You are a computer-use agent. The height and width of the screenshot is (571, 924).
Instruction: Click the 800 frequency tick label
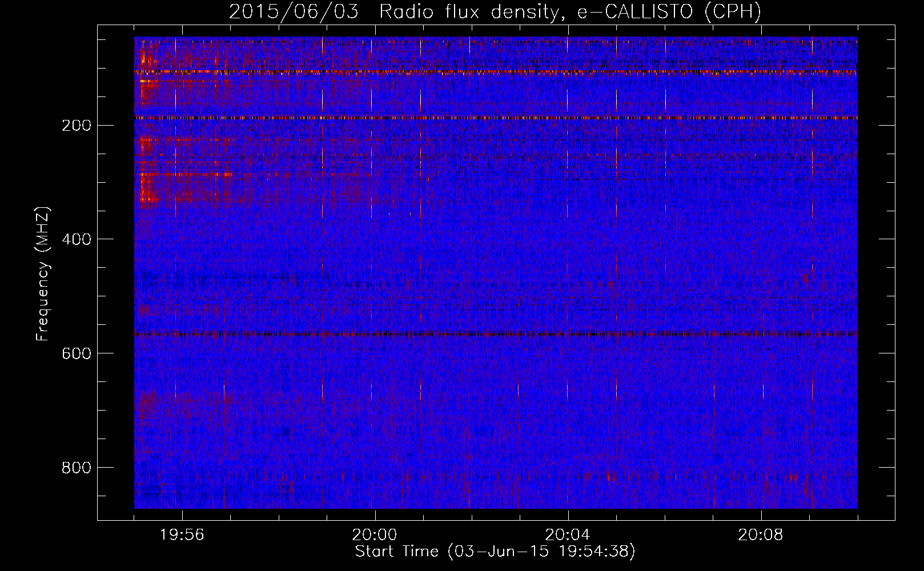point(77,468)
